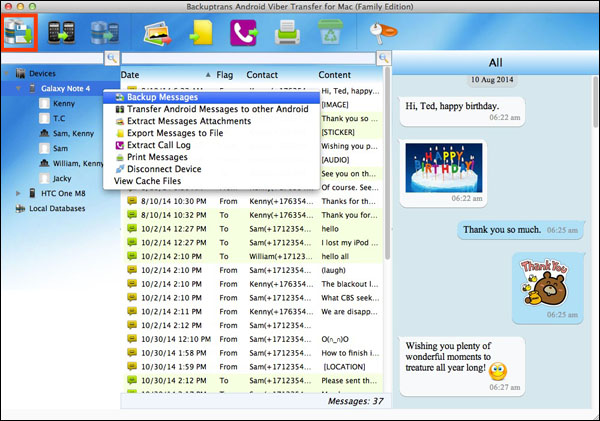Select the William, Kenny group chat

(78, 163)
